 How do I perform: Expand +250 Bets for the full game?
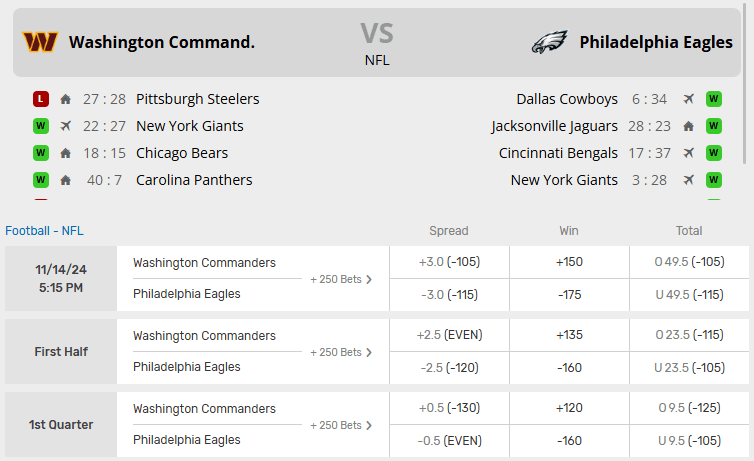341,279
